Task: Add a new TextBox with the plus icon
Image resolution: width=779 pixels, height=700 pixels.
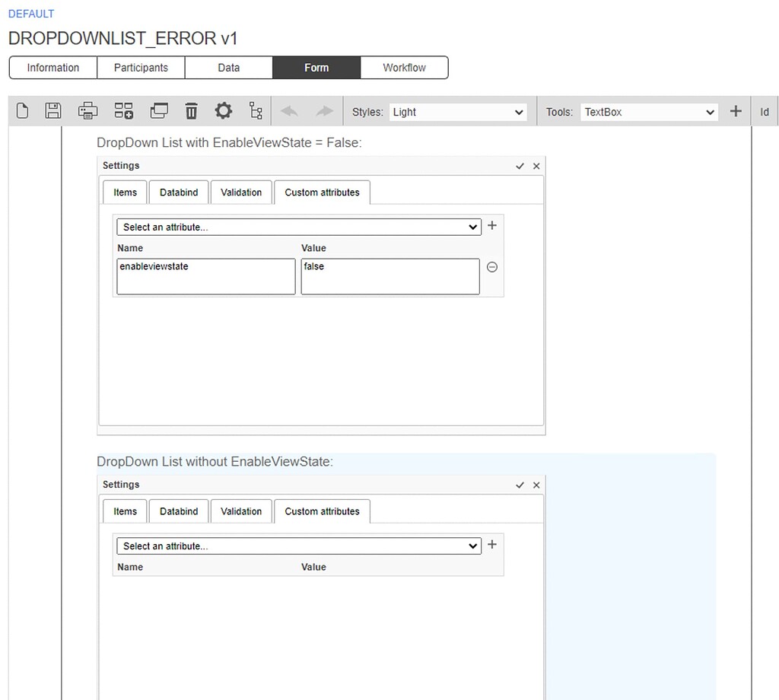Action: [735, 110]
